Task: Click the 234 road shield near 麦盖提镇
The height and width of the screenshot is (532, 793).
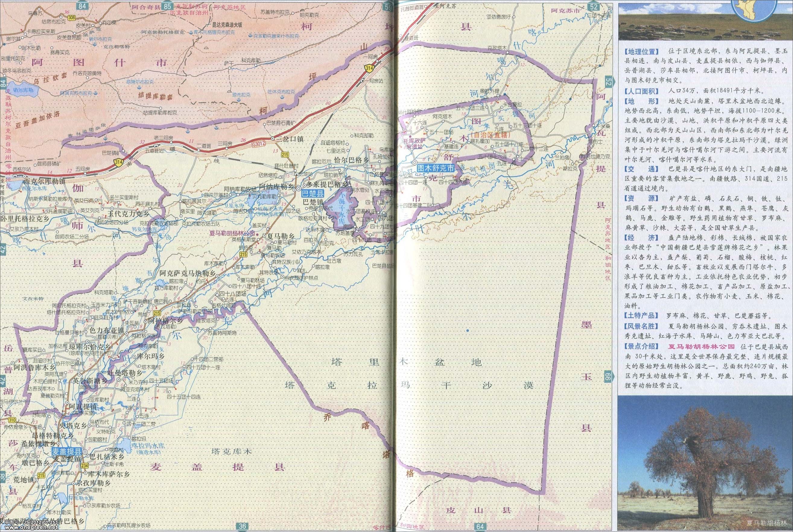Action: point(84,466)
